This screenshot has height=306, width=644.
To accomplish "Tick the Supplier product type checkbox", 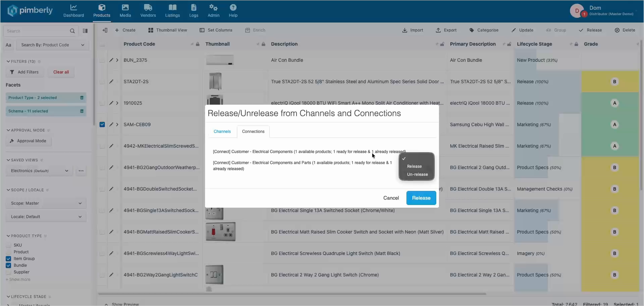I will pos(8,272).
